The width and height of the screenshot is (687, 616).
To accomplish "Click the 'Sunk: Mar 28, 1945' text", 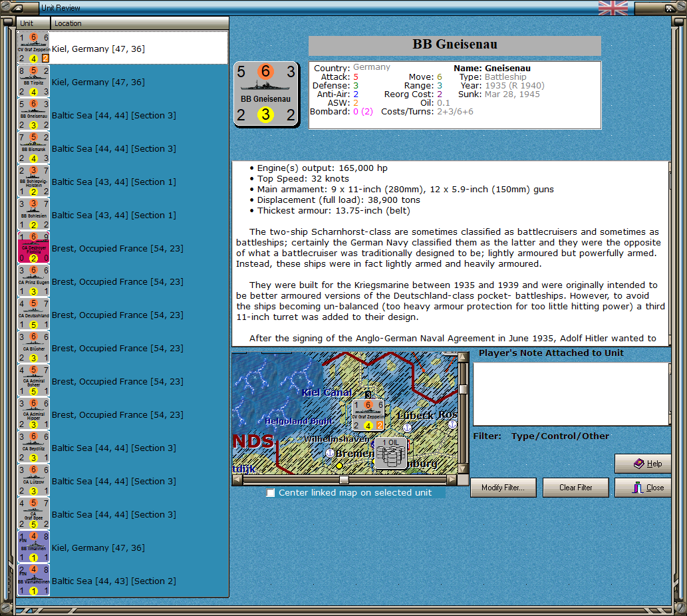I will [499, 94].
